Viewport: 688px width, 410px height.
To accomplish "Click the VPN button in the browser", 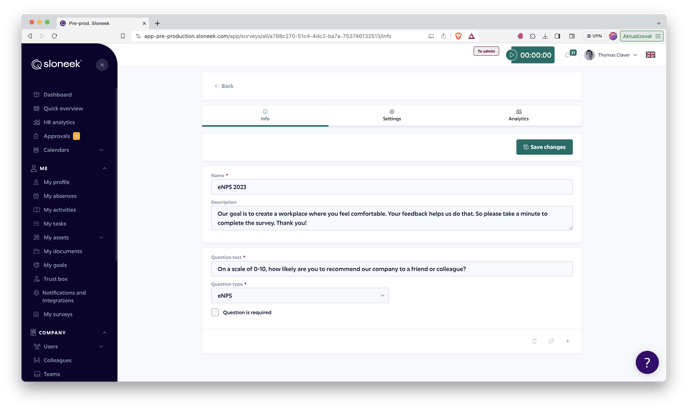I will (594, 36).
